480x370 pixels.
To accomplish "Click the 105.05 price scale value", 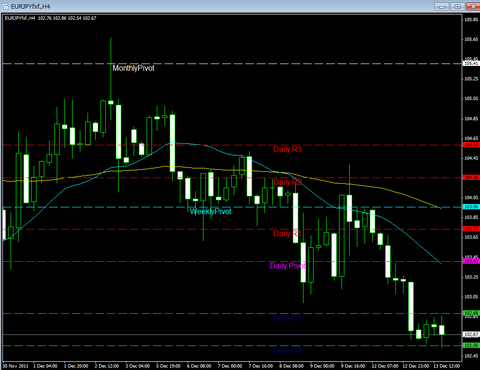I will 471,99.
